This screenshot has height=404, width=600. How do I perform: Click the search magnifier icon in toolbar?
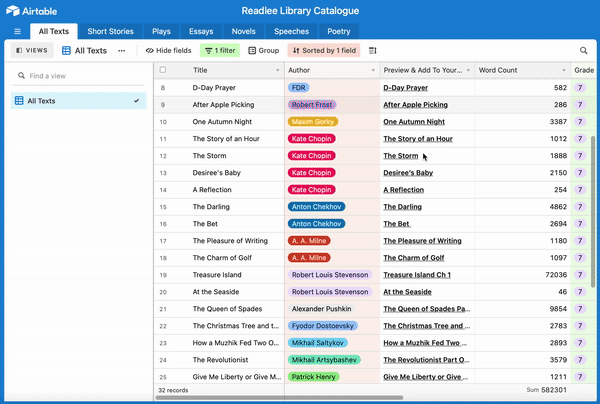(x=583, y=50)
